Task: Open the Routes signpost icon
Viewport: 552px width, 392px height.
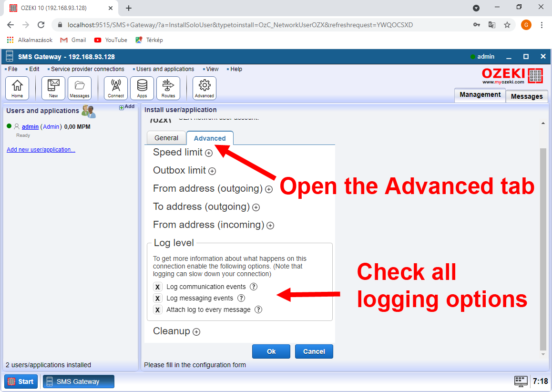Action: point(168,88)
